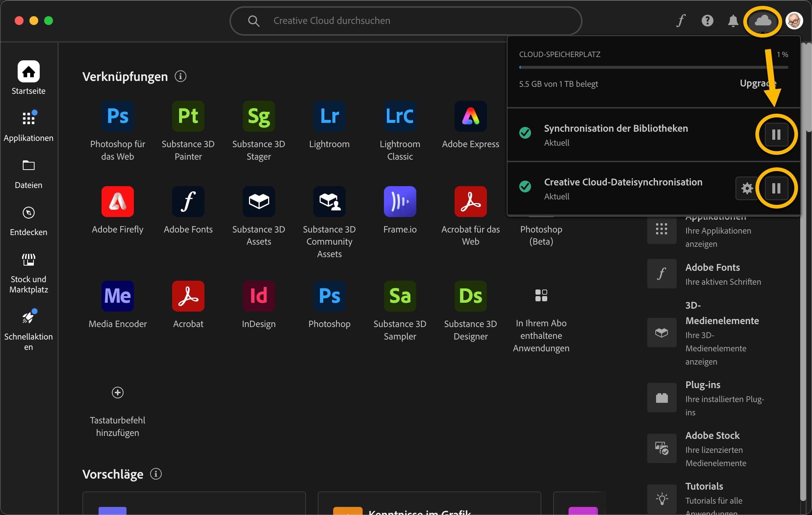
Task: Open Substance 3D Painter shortcut
Action: click(x=188, y=116)
